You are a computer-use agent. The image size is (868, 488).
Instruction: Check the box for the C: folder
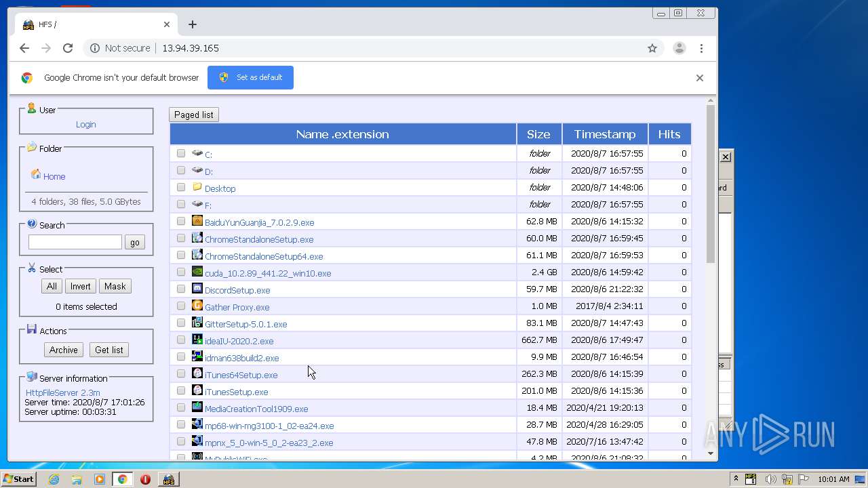point(181,153)
